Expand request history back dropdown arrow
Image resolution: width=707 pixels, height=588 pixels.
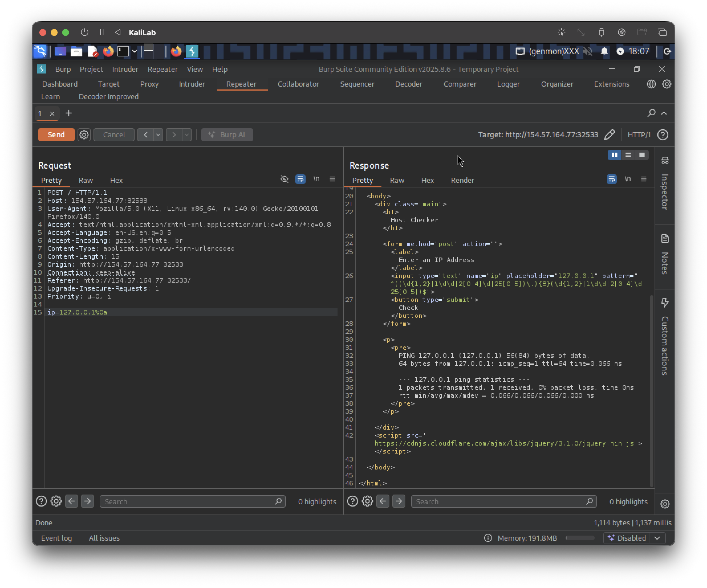[x=158, y=134]
